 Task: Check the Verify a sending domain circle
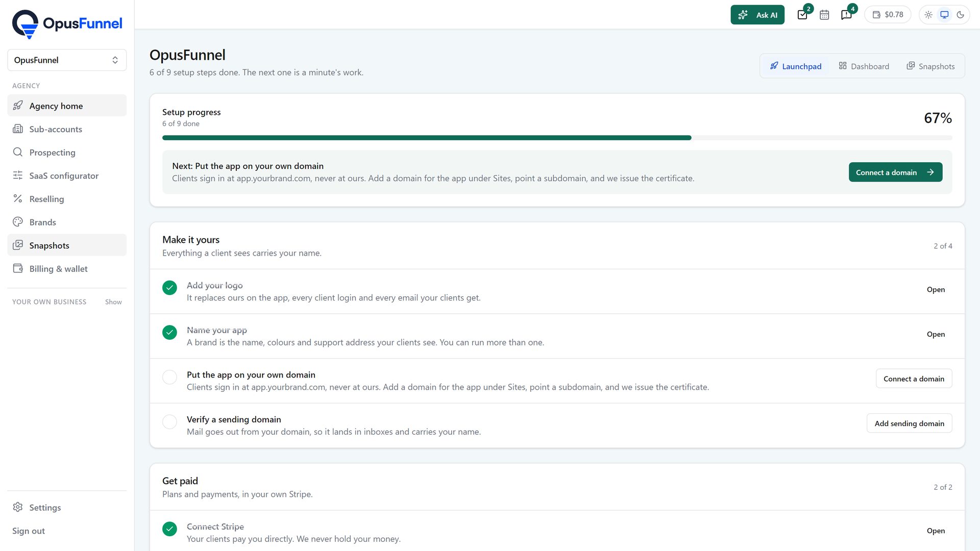pyautogui.click(x=169, y=422)
